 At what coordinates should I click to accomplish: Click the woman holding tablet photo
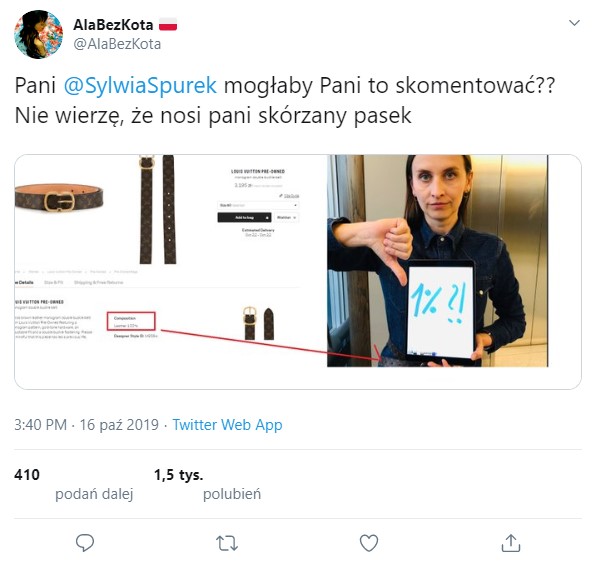coord(437,260)
